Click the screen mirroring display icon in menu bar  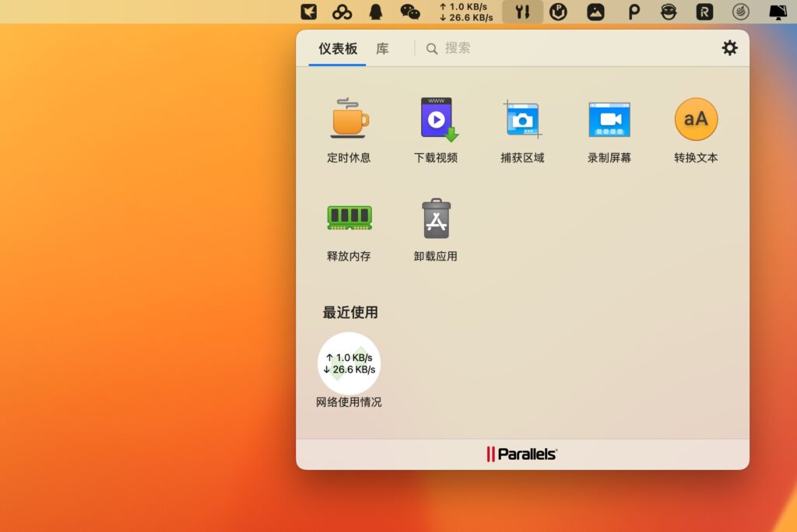pos(777,11)
